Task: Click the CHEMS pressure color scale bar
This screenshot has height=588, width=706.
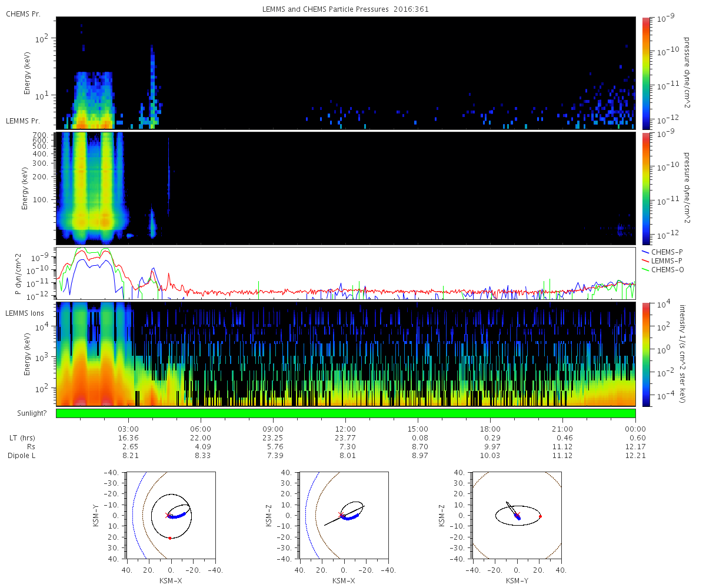Action: [x=645, y=73]
